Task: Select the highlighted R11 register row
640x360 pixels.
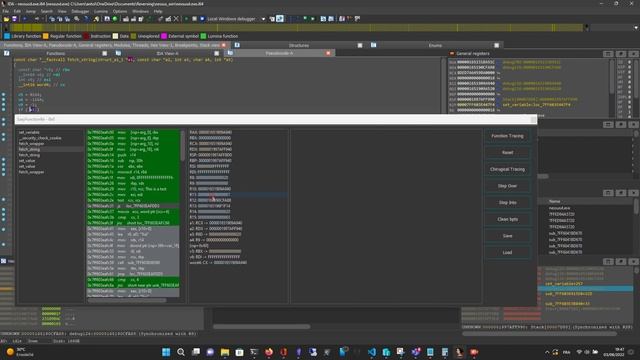Action: (238, 195)
